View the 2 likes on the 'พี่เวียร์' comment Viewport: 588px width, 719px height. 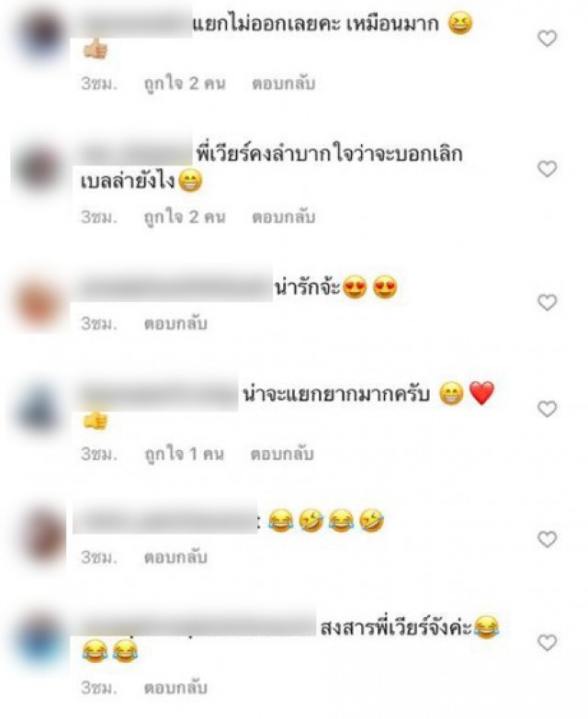click(x=185, y=218)
